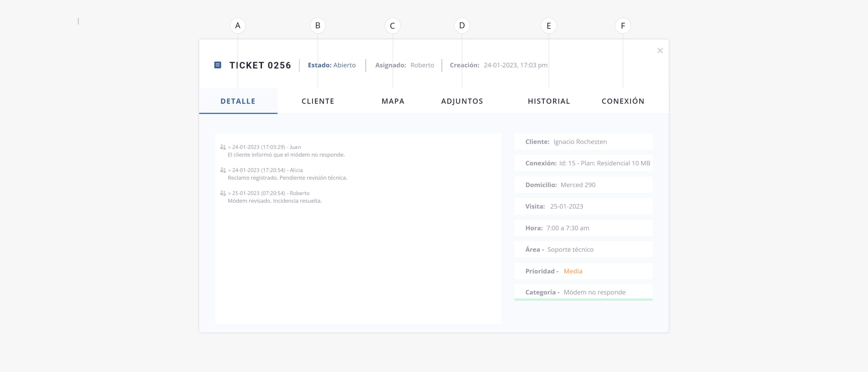The image size is (868, 372).
Task: Open the Adjuntos tab
Action: [462, 101]
